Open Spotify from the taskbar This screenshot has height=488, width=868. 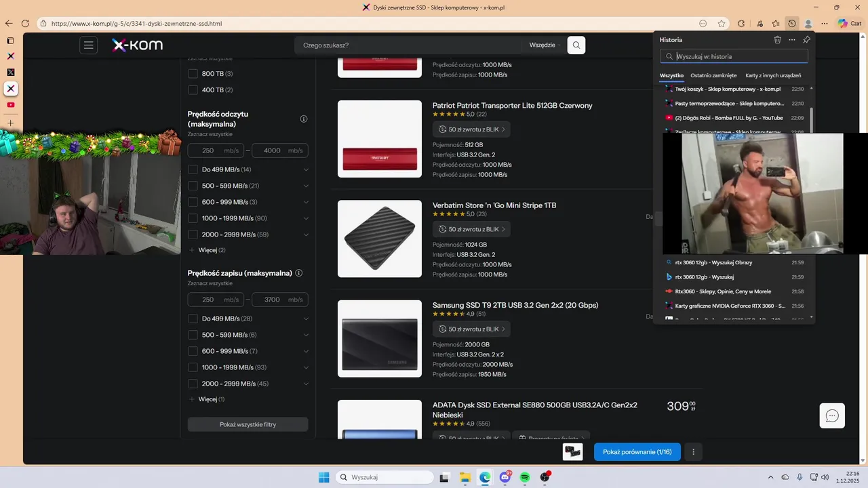525,477
